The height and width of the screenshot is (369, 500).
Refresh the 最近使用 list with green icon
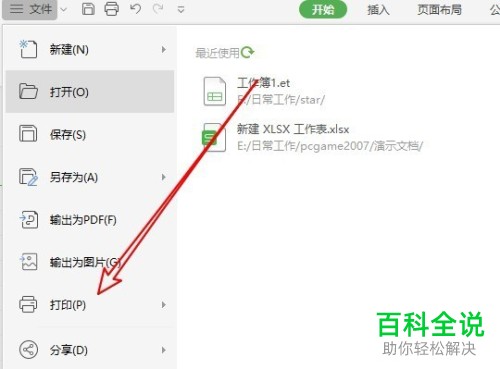(x=247, y=52)
